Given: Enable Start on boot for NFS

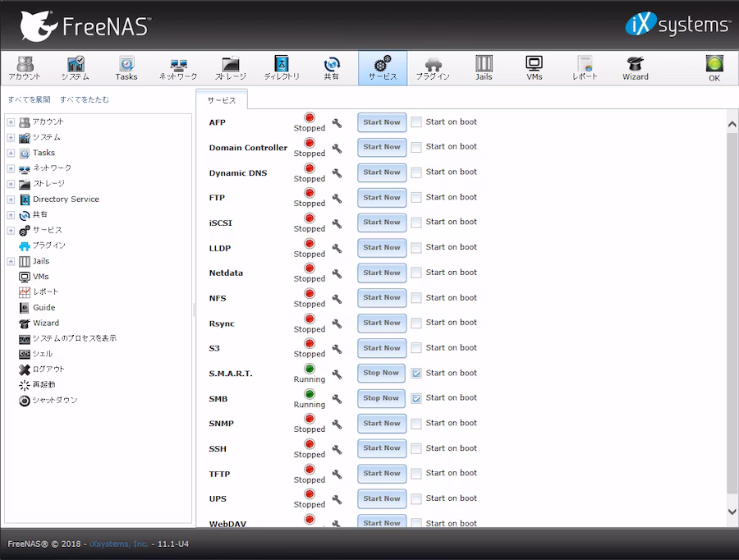Looking at the screenshot, I should click(x=416, y=298).
